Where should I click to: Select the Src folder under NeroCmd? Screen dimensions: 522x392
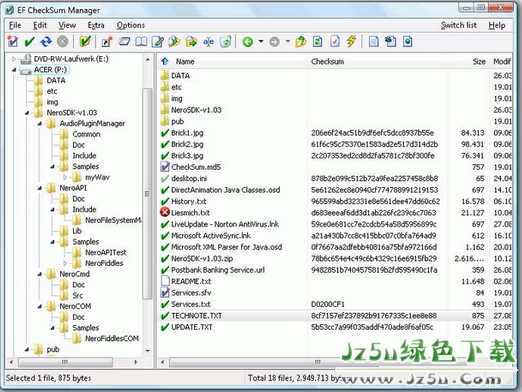click(78, 295)
